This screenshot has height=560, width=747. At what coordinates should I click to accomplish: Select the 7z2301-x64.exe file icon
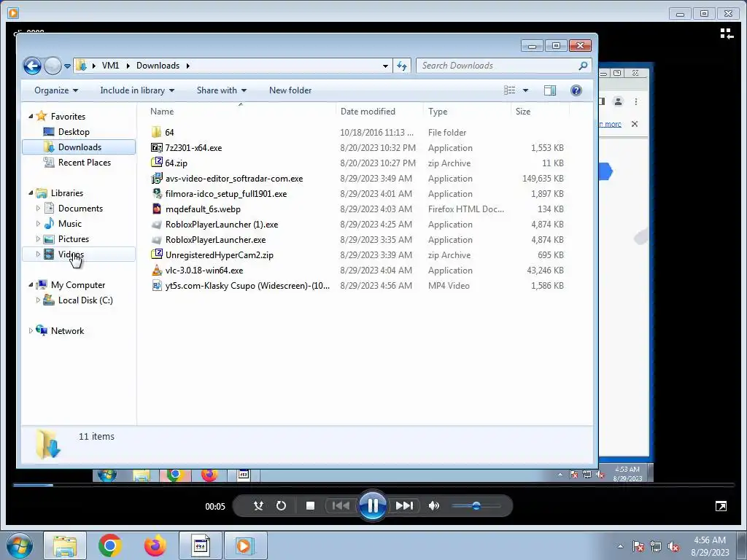point(156,147)
